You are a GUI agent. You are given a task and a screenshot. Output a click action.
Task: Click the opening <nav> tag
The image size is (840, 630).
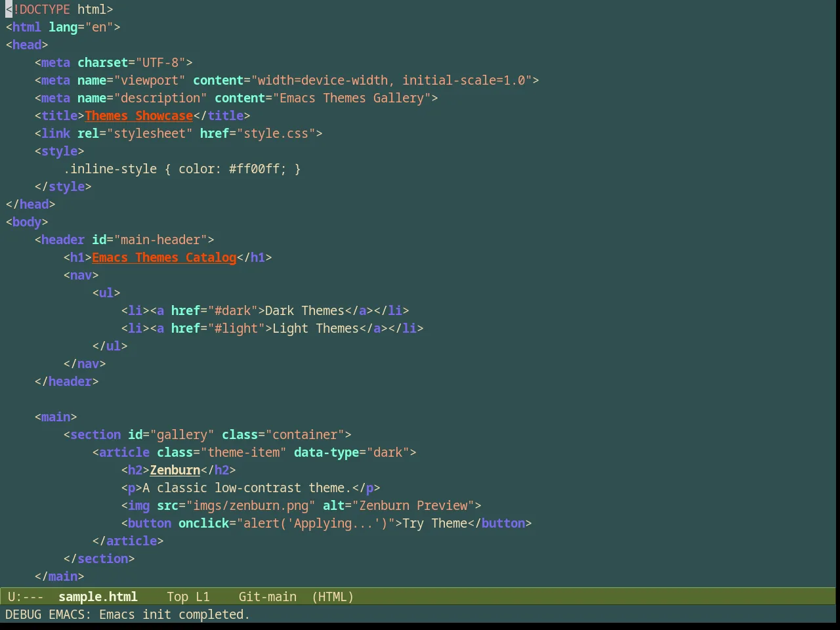tap(81, 275)
